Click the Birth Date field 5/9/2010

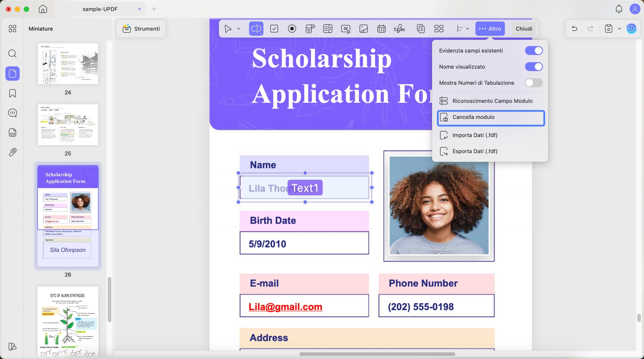point(304,243)
